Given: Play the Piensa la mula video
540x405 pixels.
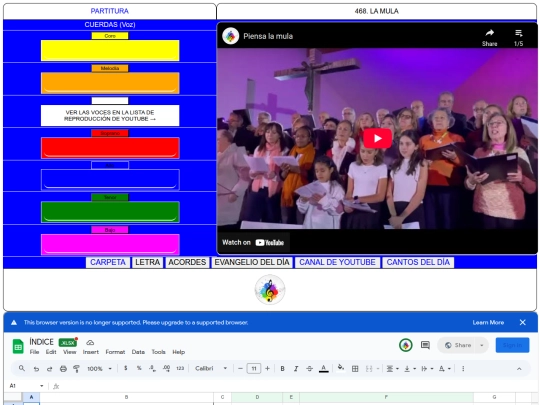Looking at the screenshot, I should (377, 138).
